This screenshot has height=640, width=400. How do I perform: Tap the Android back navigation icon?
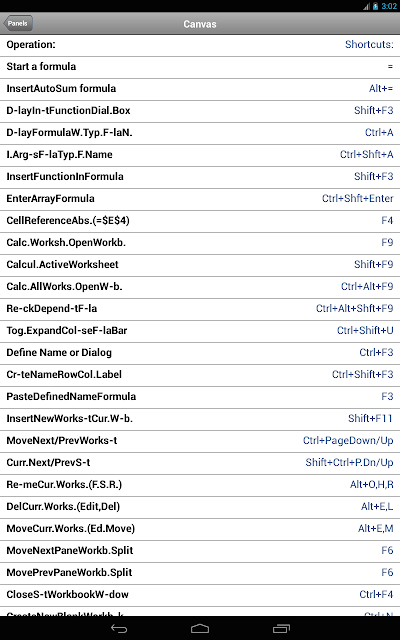pos(119,629)
